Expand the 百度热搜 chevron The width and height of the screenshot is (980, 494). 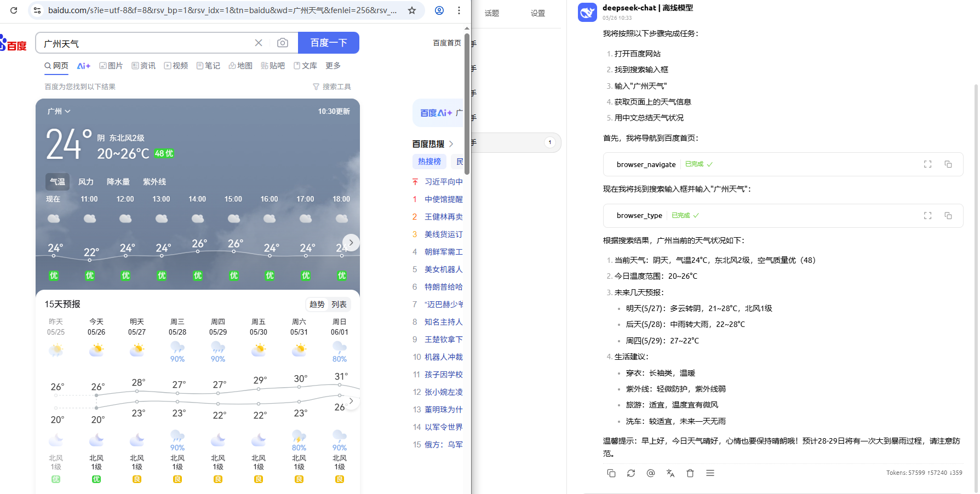pos(451,144)
